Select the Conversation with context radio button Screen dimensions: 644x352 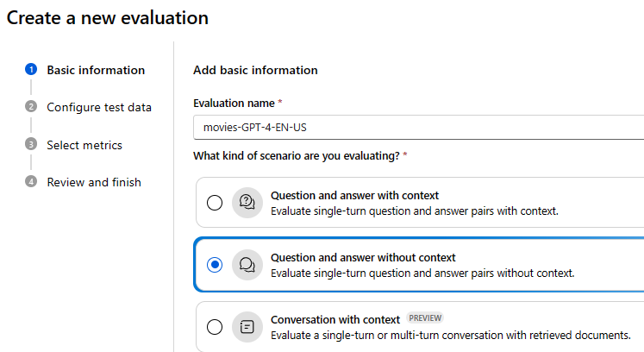pyautogui.click(x=215, y=327)
